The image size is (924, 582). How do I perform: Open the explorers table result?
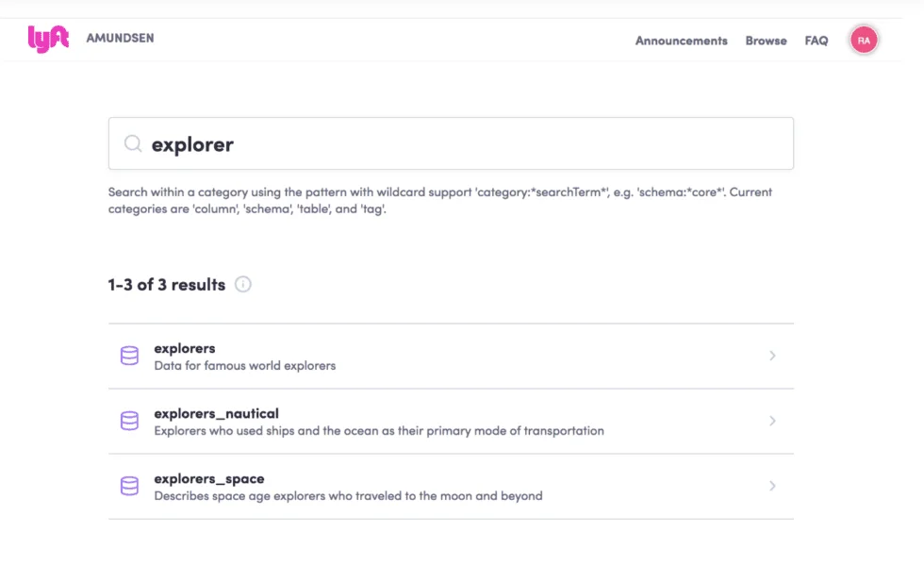point(451,357)
